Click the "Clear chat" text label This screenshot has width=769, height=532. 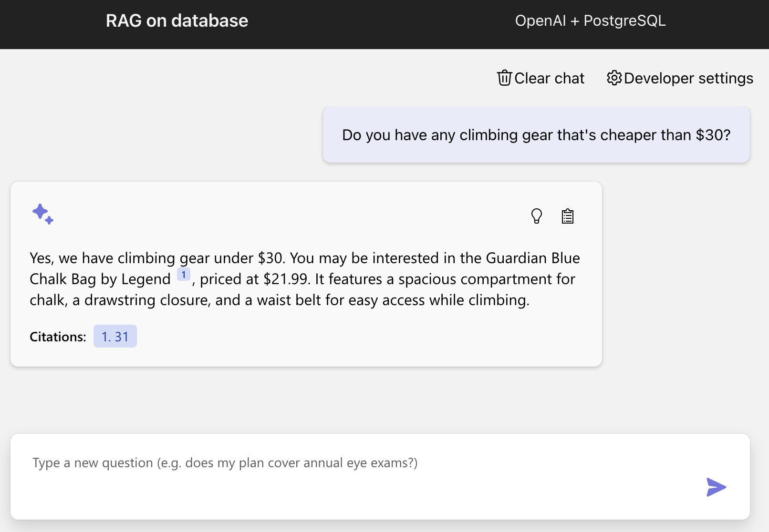549,78
